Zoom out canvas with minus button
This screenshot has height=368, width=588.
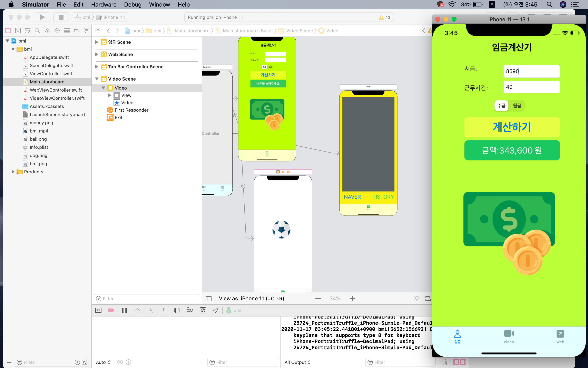(318, 299)
